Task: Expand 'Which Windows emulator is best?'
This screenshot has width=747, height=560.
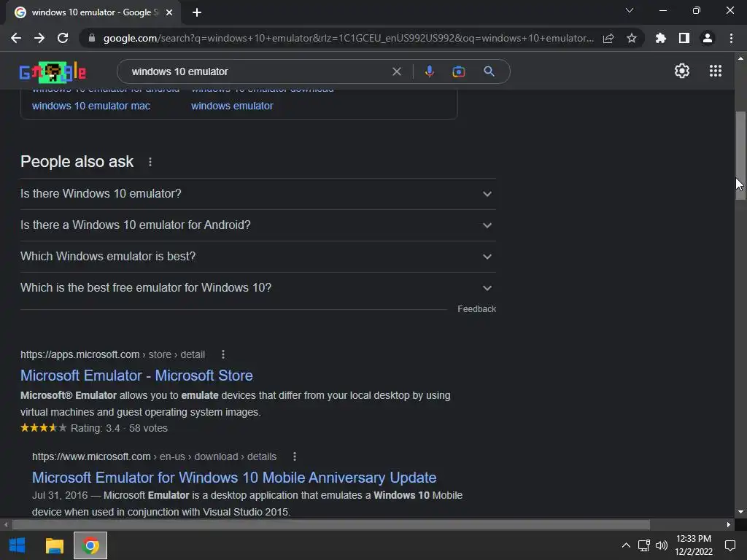Action: point(258,257)
